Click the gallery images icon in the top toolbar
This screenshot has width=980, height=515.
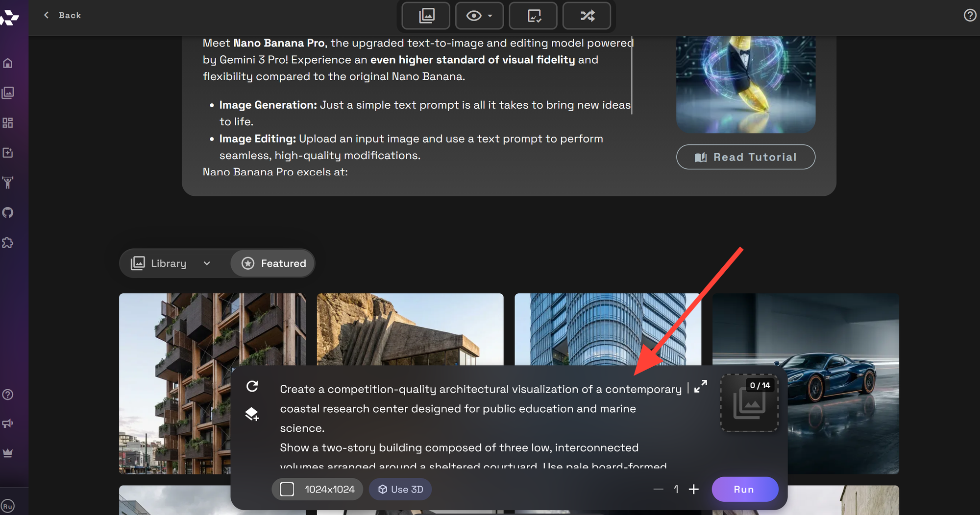coord(426,16)
